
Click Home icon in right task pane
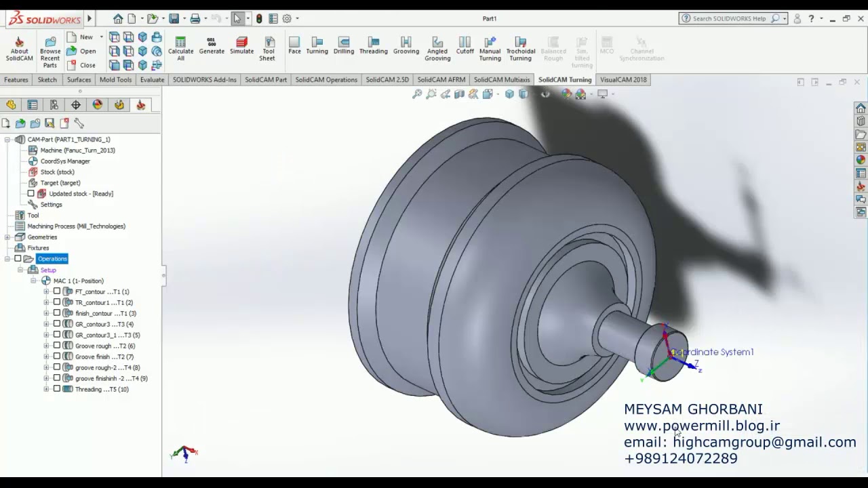861,108
